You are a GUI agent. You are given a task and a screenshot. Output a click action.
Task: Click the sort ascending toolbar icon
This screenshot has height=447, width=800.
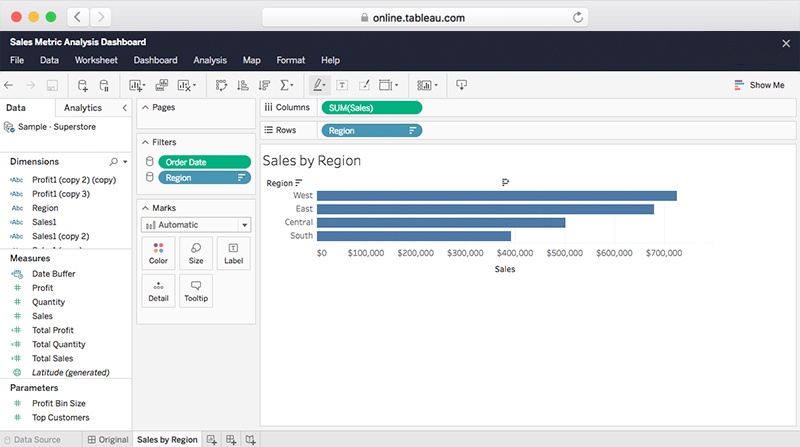tap(242, 86)
